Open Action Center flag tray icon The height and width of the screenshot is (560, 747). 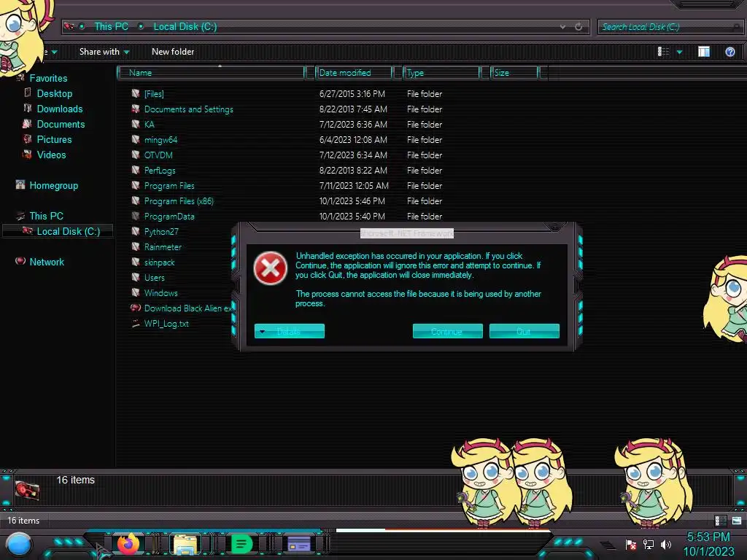(631, 544)
